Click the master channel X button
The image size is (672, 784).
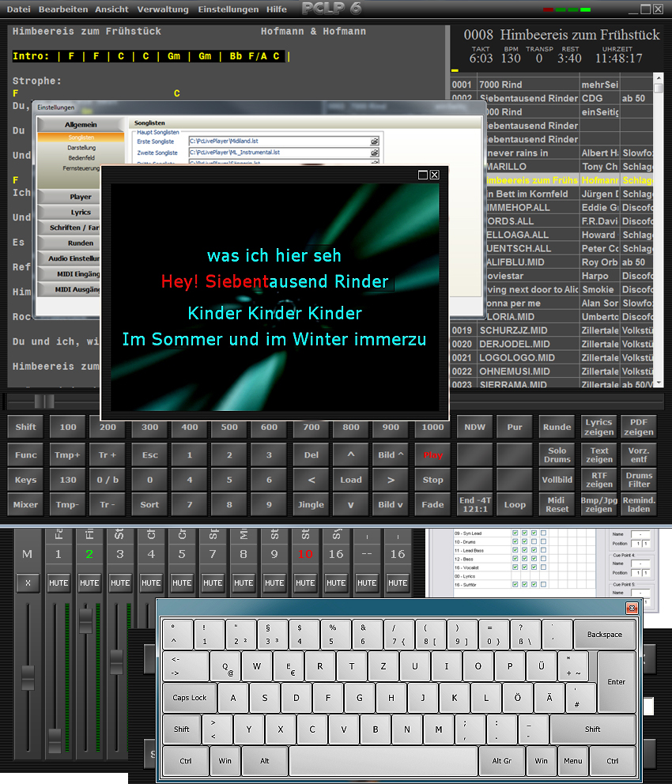point(28,583)
